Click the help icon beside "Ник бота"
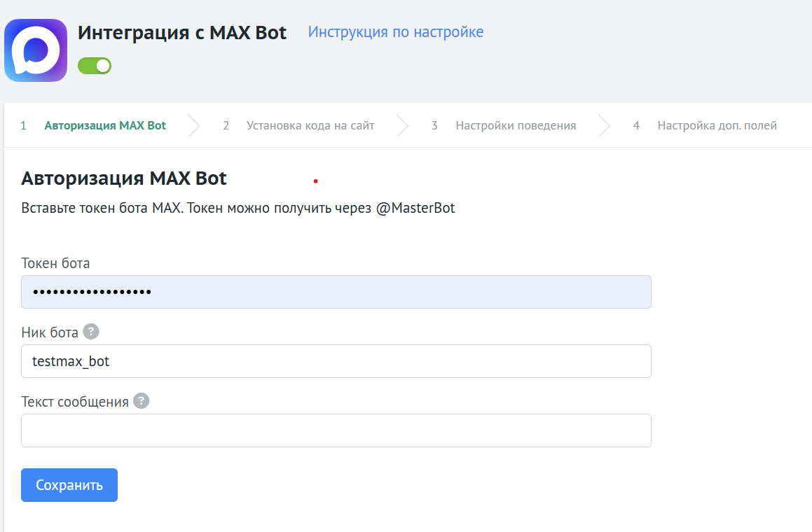This screenshot has height=532, width=812. (x=90, y=331)
